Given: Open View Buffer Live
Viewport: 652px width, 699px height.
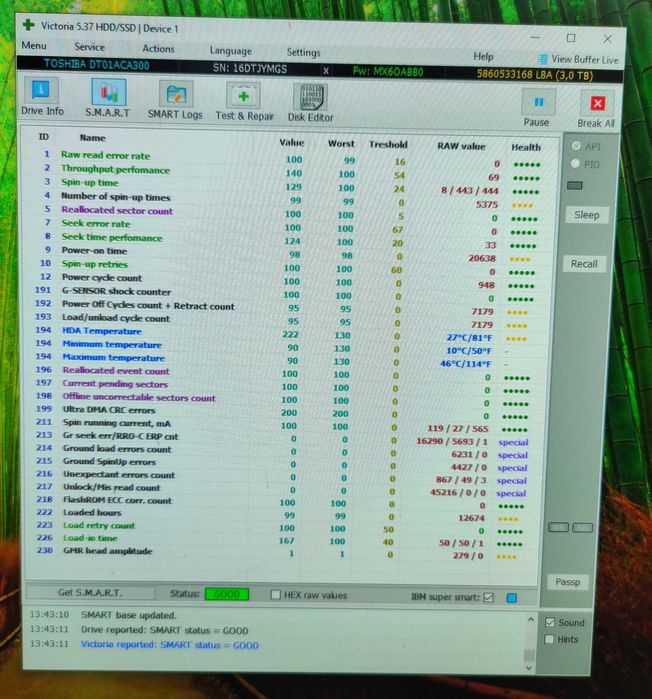Looking at the screenshot, I should point(578,59).
